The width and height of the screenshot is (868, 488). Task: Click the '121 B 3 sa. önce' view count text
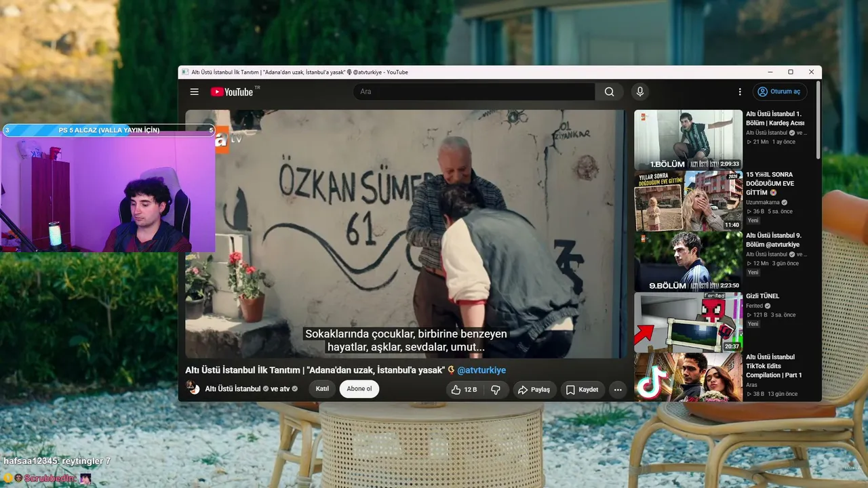(771, 315)
